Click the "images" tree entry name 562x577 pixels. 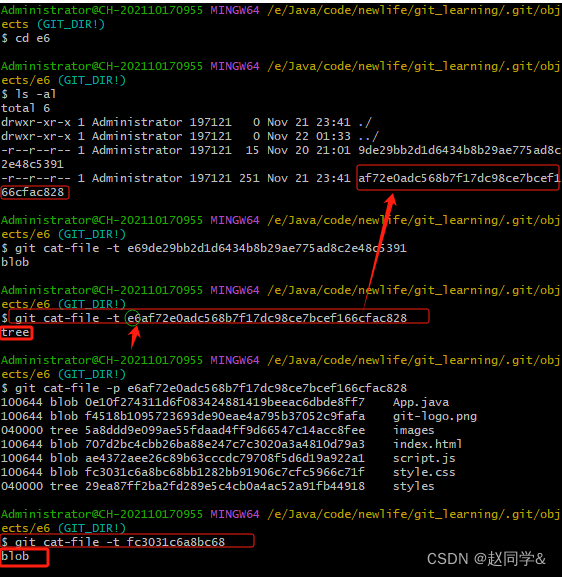click(414, 430)
